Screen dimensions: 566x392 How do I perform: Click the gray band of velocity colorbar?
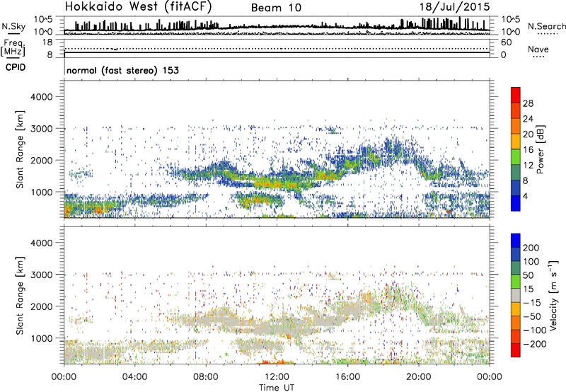click(516, 296)
